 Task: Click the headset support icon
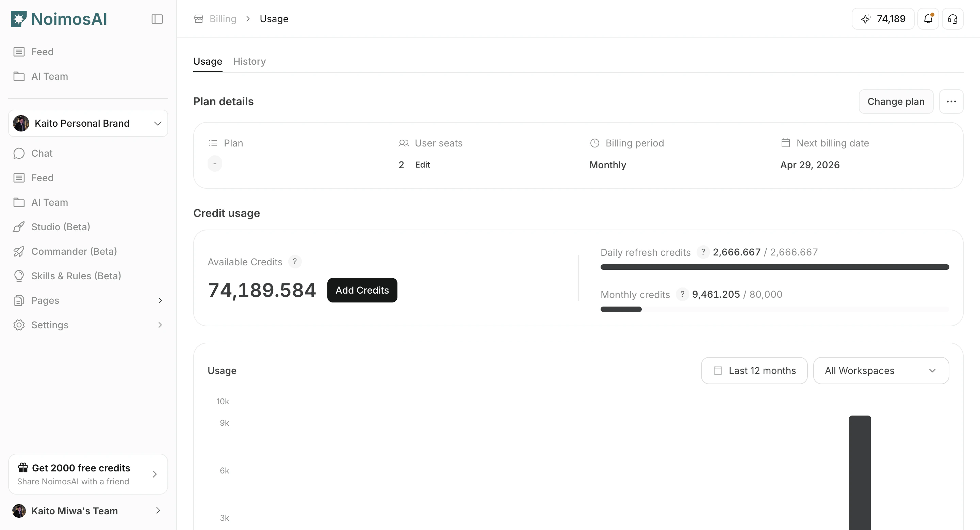[953, 19]
